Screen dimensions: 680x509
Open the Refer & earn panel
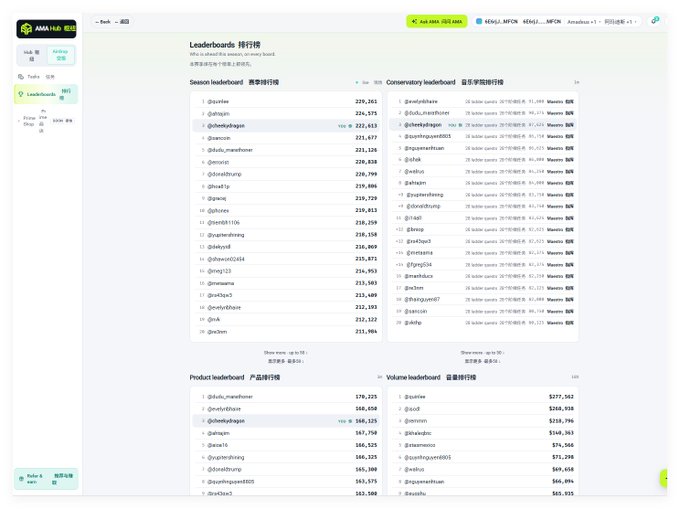tap(46, 479)
